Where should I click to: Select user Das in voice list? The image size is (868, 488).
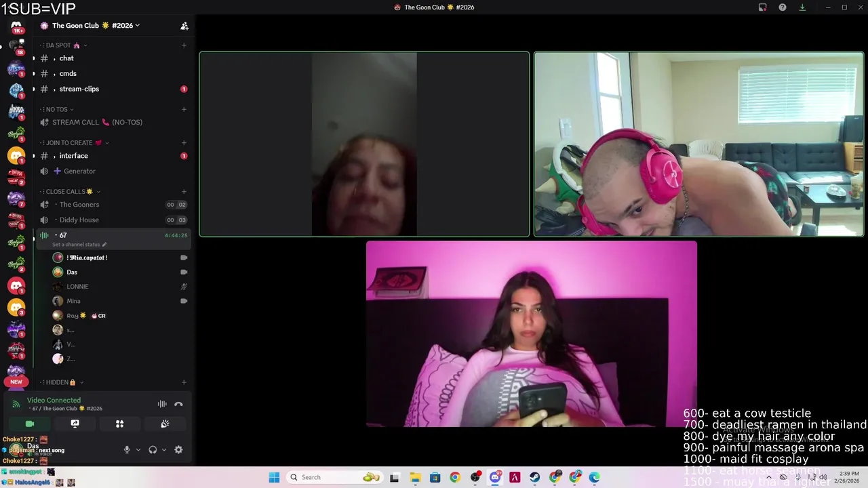pos(119,272)
